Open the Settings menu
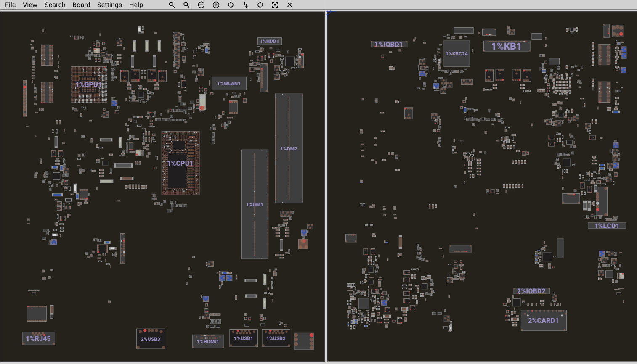This screenshot has width=637, height=364. pyautogui.click(x=109, y=5)
